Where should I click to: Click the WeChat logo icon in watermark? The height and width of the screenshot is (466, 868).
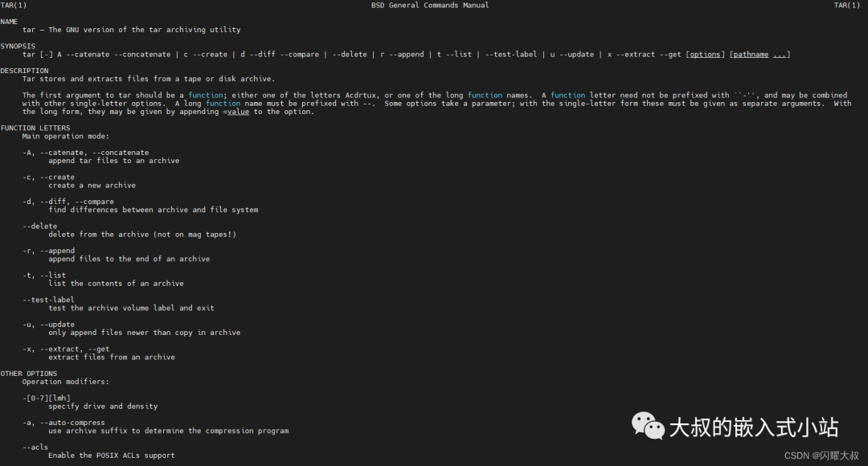tap(648, 426)
